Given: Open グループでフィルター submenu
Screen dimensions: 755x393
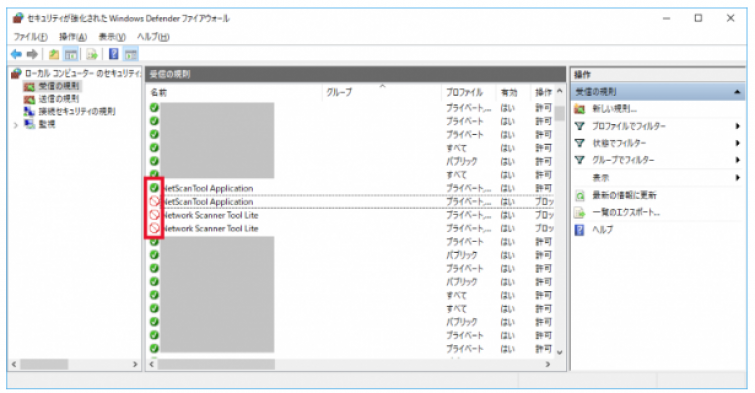Looking at the screenshot, I should tap(623, 160).
